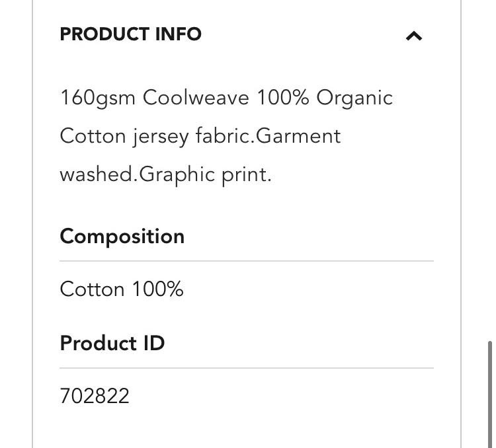Viewport: 496px width, 448px height.
Task: Click the Product ID heading
Action: 112,343
